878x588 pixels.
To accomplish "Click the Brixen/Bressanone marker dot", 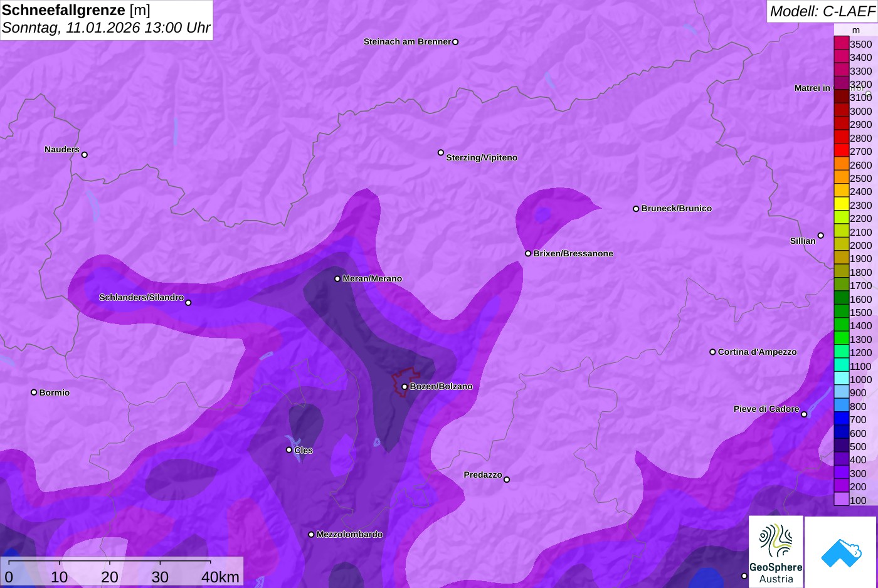I will 528,253.
